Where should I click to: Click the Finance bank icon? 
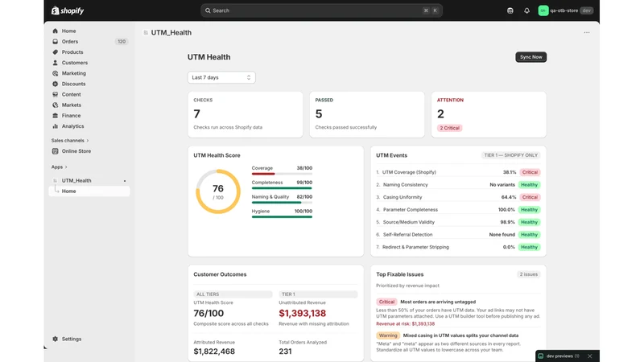point(55,116)
